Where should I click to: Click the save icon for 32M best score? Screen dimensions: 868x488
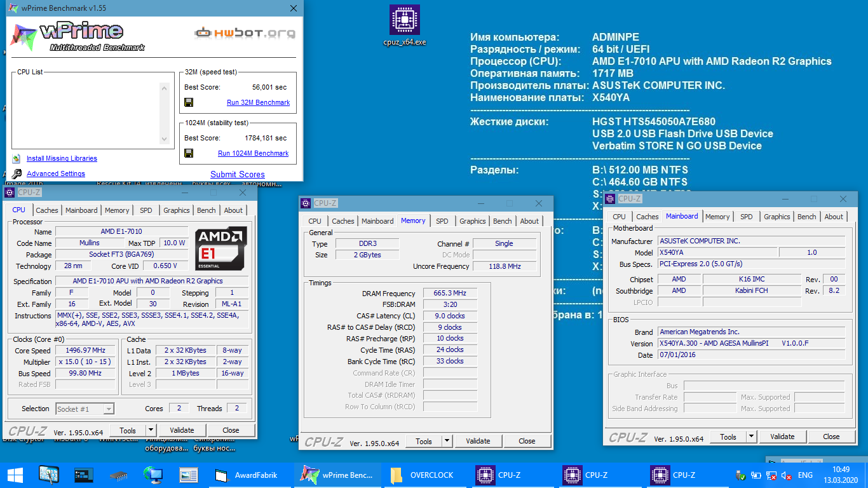point(189,102)
